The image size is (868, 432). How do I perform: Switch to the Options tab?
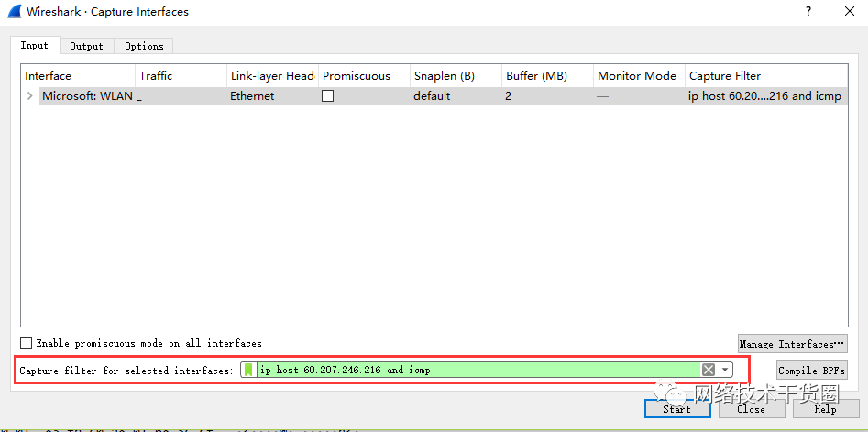pos(144,46)
